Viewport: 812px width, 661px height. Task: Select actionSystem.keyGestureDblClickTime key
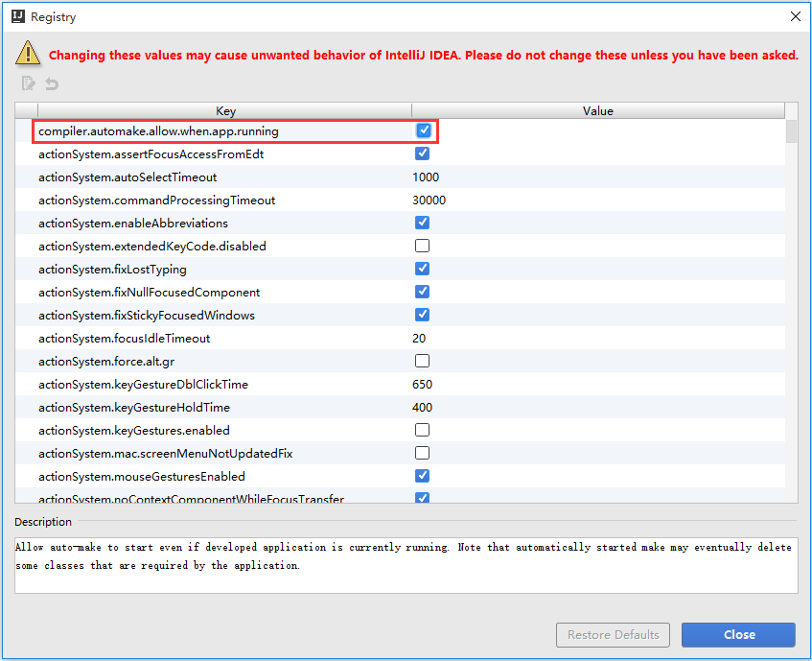143,385
